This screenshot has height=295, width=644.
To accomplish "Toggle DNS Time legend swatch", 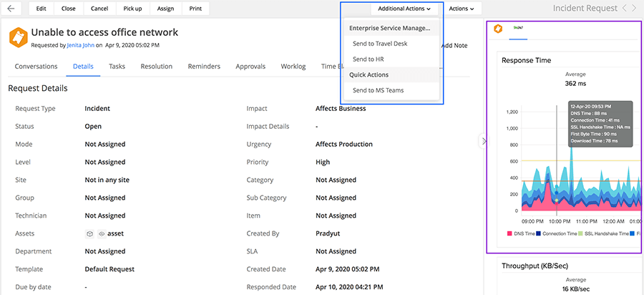I will (509, 233).
